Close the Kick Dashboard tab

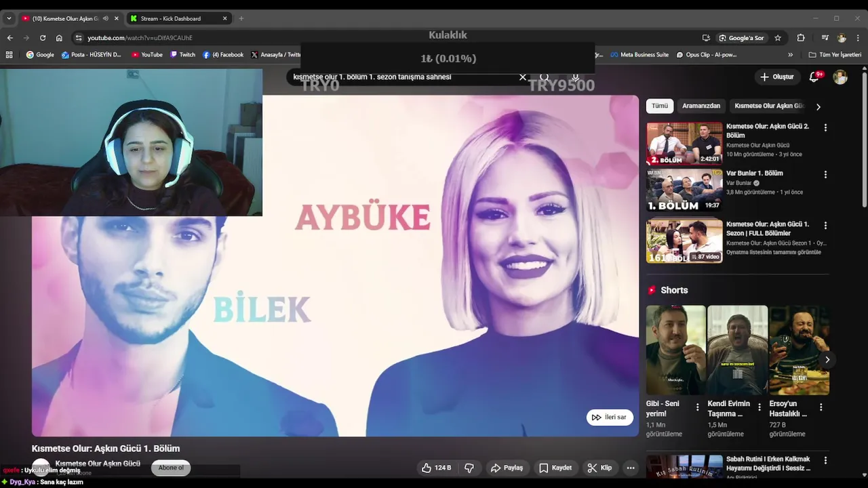point(225,18)
